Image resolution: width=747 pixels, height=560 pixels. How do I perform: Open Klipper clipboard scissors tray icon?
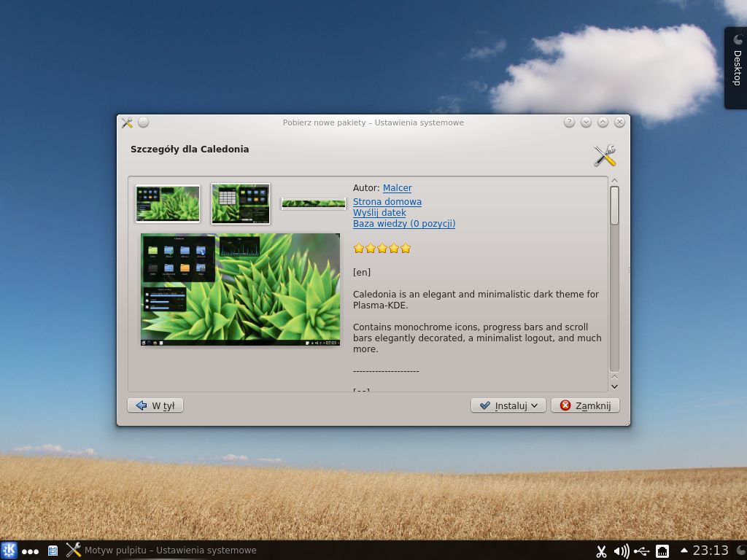[x=601, y=551]
